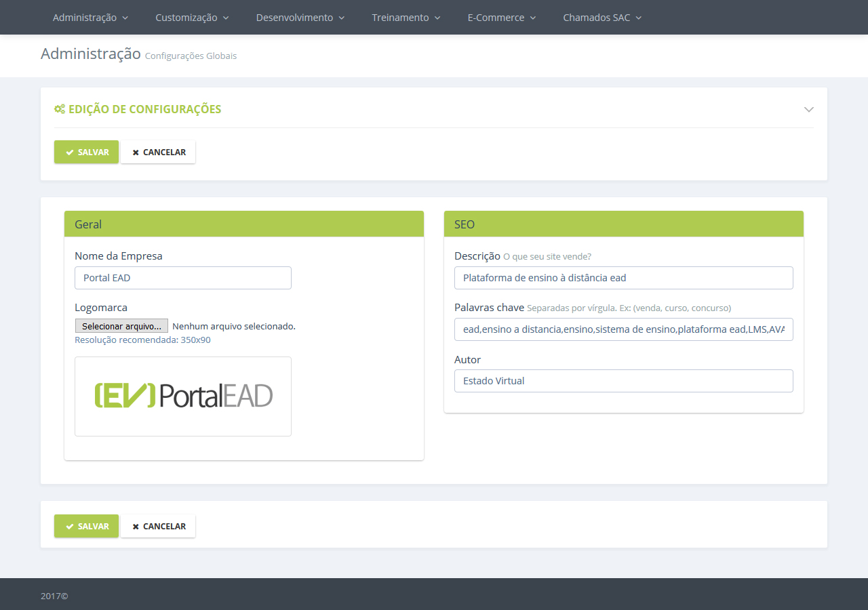Click the PortalEAD logo preview image
This screenshot has height=610, width=868.
click(x=182, y=396)
